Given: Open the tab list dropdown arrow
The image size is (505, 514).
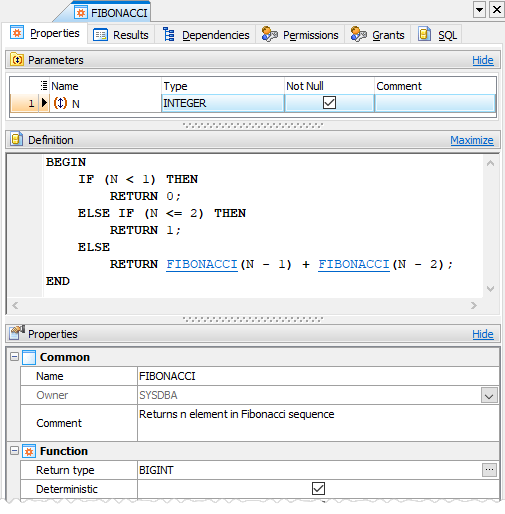Looking at the screenshot, I should tap(479, 10).
